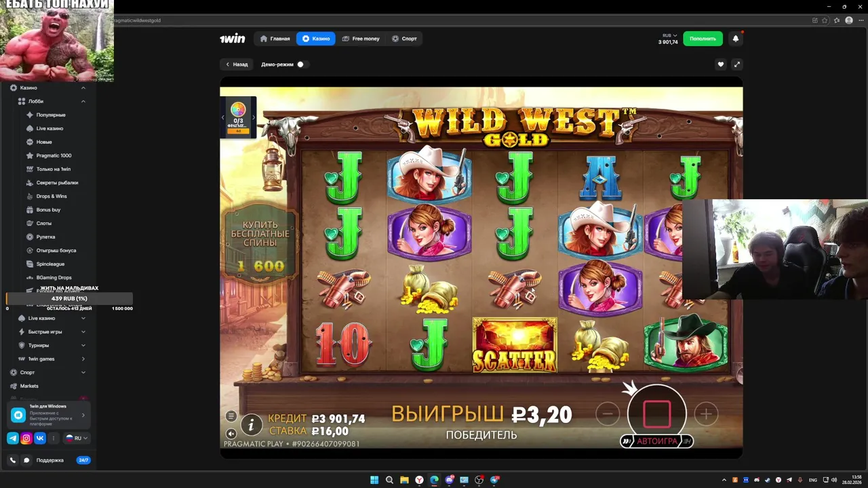
Task: Click the phone call icon
Action: coord(13,460)
